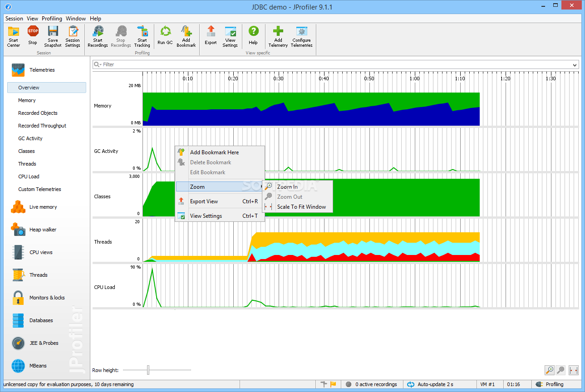Choose Zoom In from submenu
This screenshot has width=585, height=392.
coord(297,187)
